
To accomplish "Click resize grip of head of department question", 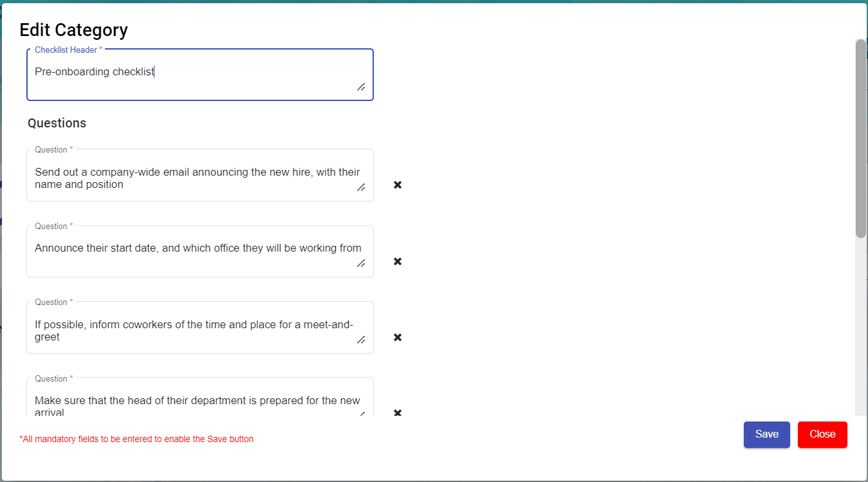I will tap(361, 414).
